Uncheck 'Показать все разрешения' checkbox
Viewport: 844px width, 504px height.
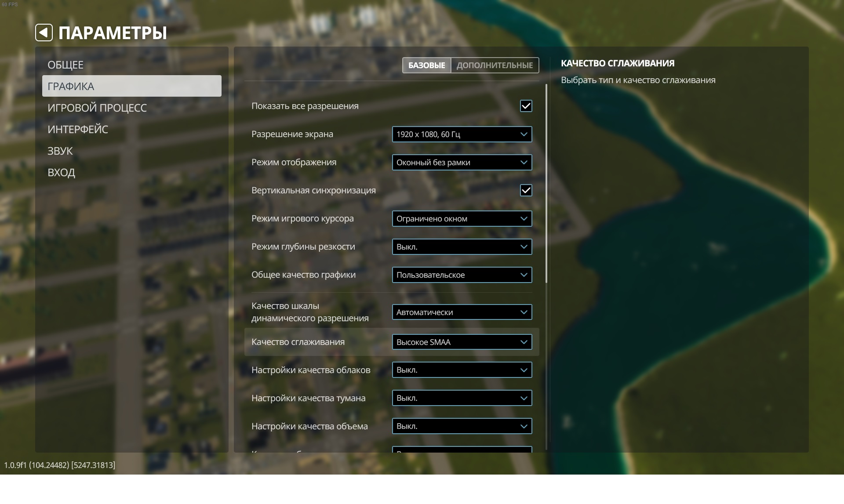pos(526,106)
